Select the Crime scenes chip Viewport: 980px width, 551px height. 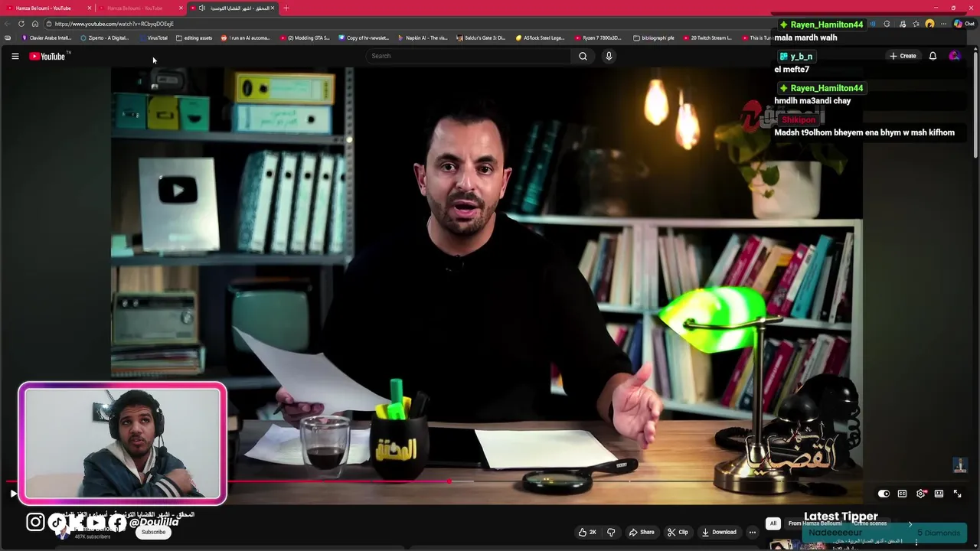pos(870,523)
